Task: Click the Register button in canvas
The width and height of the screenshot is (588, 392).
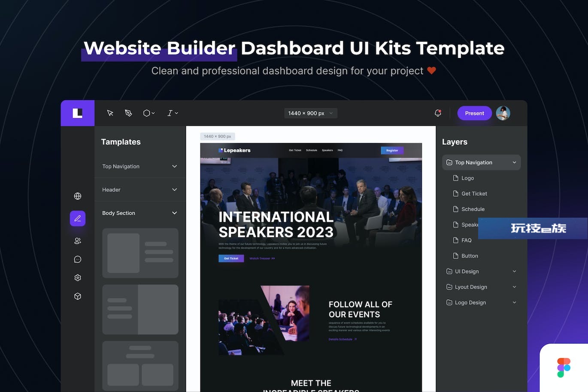Action: coord(392,150)
